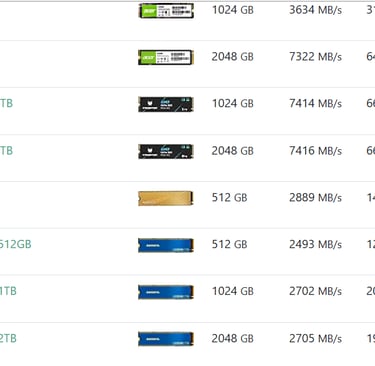The width and height of the screenshot is (375, 366).
Task: Open the product link ending in 2TB
Action: click(x=8, y=338)
